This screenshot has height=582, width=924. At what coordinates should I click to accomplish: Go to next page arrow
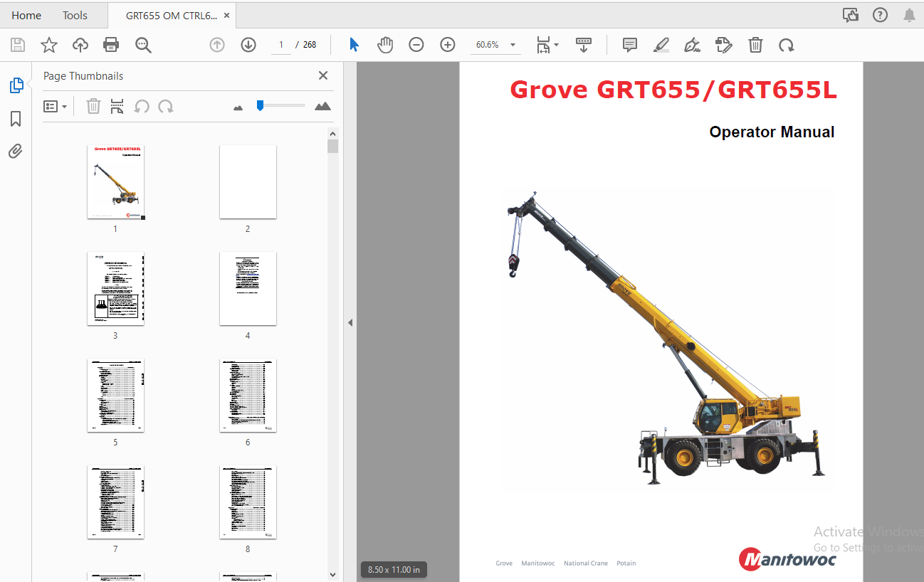tap(248, 45)
